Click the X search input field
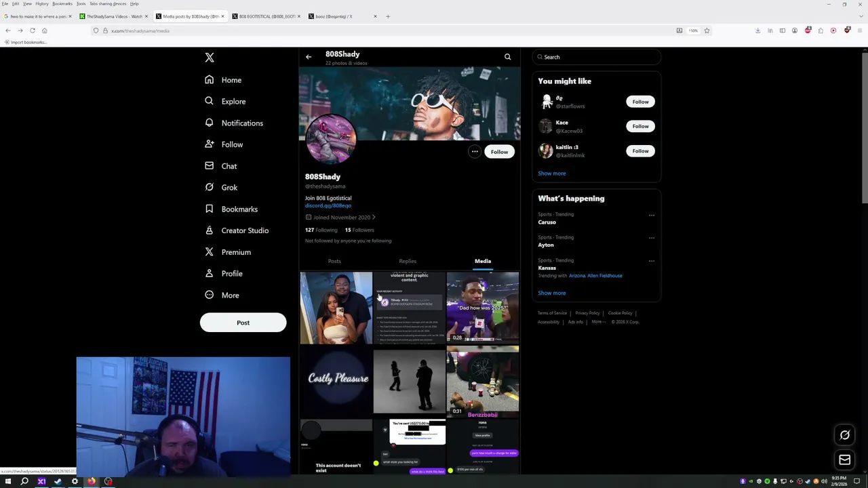868x488 pixels. pyautogui.click(x=597, y=57)
